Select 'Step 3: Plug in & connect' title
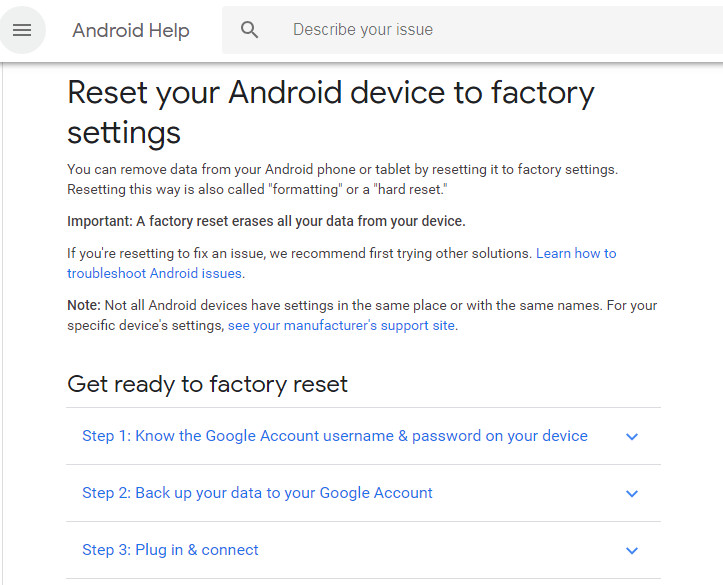The image size is (723, 585). pyautogui.click(x=170, y=550)
